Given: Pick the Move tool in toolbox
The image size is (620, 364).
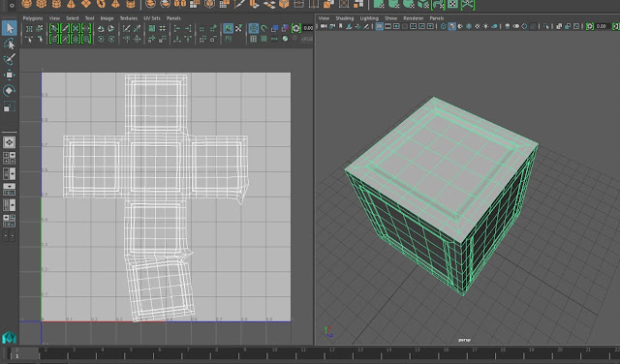Looking at the screenshot, I should 9,75.
